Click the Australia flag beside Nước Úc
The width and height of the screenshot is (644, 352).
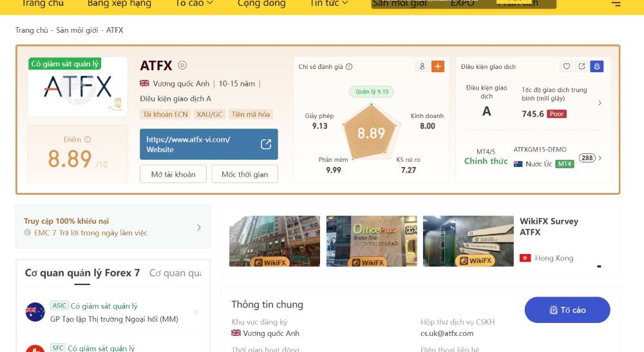click(518, 164)
